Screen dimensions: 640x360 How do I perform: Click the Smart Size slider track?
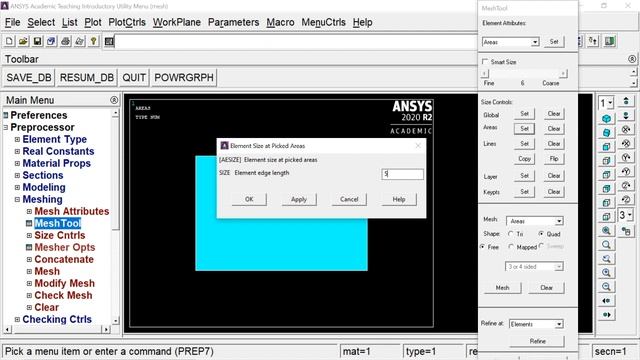point(524,73)
